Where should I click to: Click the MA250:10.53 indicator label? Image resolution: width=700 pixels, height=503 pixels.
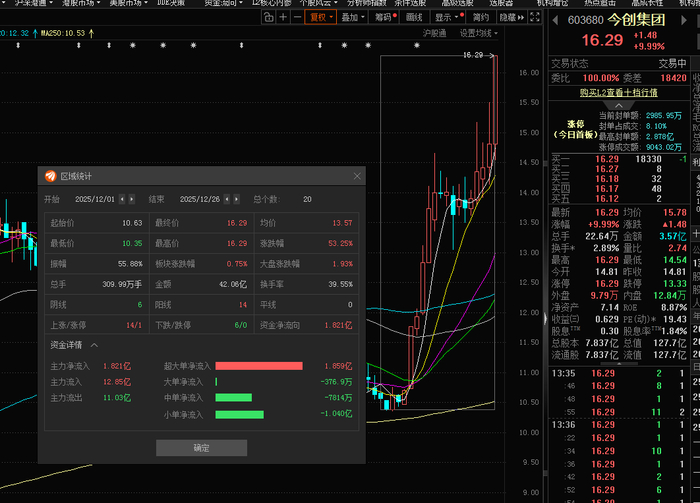(62, 33)
